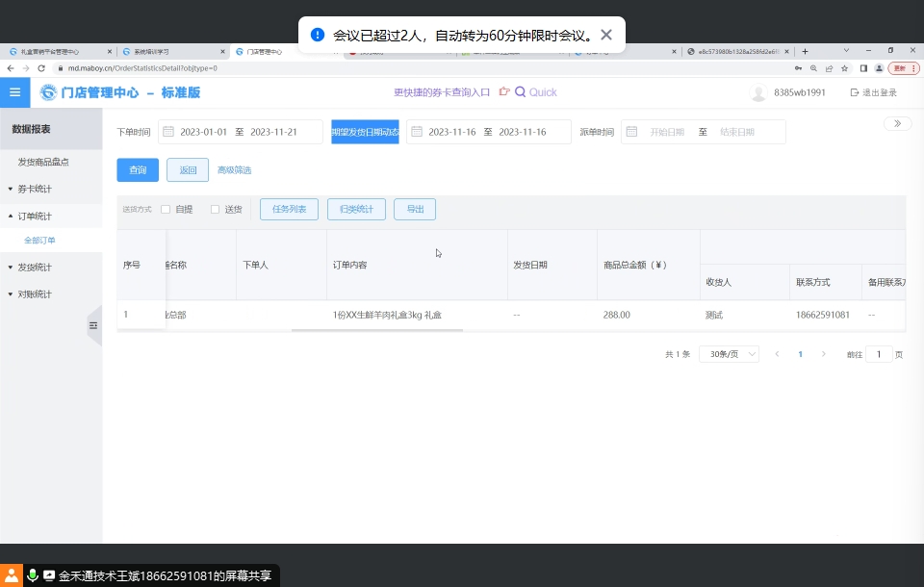Check the 自提 delivery method checkbox
Image resolution: width=924 pixels, height=587 pixels.
(x=166, y=209)
